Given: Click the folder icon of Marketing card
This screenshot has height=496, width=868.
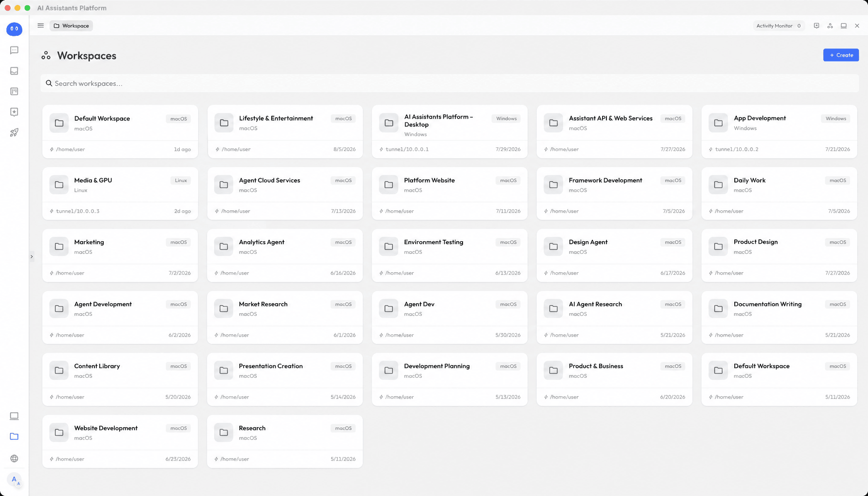Looking at the screenshot, I should point(59,247).
